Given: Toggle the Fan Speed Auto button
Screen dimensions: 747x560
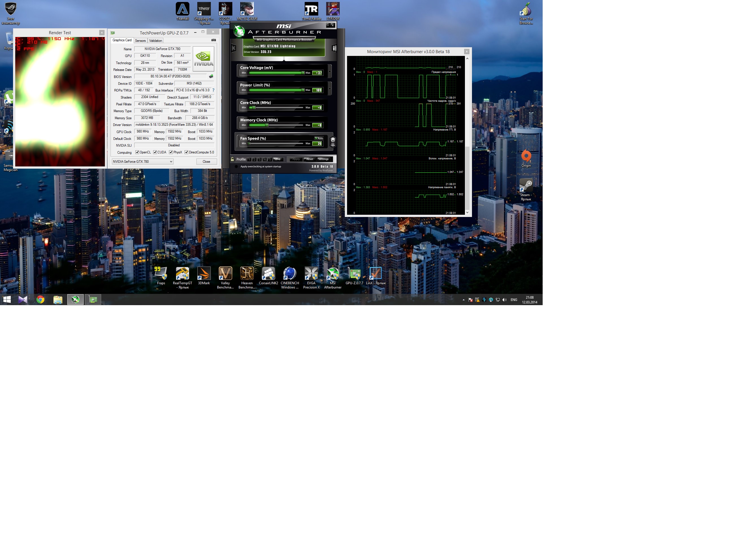Looking at the screenshot, I should tap(319, 138).
